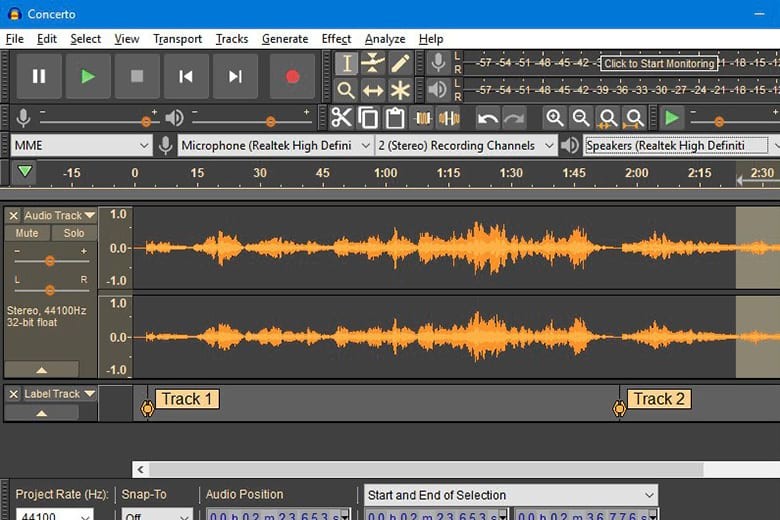
Task: Click the Audio Track pan L/R slider
Action: tap(50, 290)
